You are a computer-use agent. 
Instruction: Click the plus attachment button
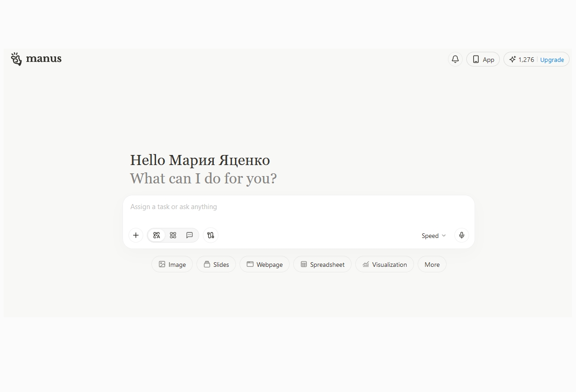[136, 235]
